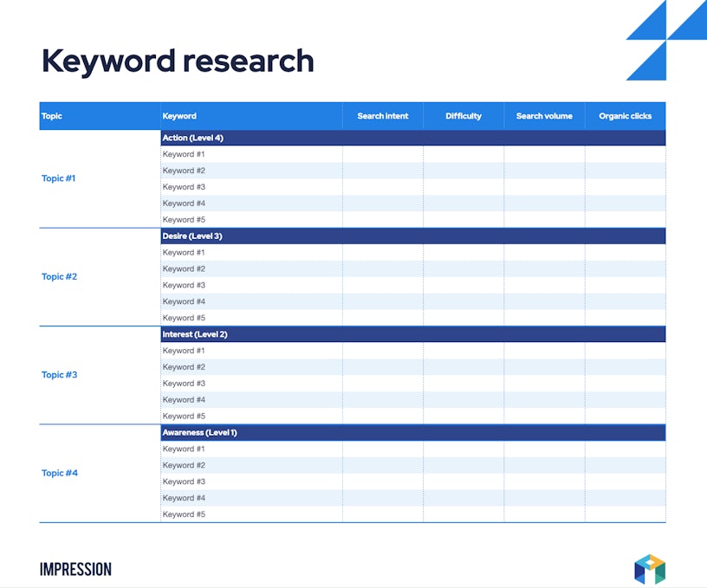Screen dimensions: 707x588
Task: Click the Topic #4 label
Action: point(59,474)
